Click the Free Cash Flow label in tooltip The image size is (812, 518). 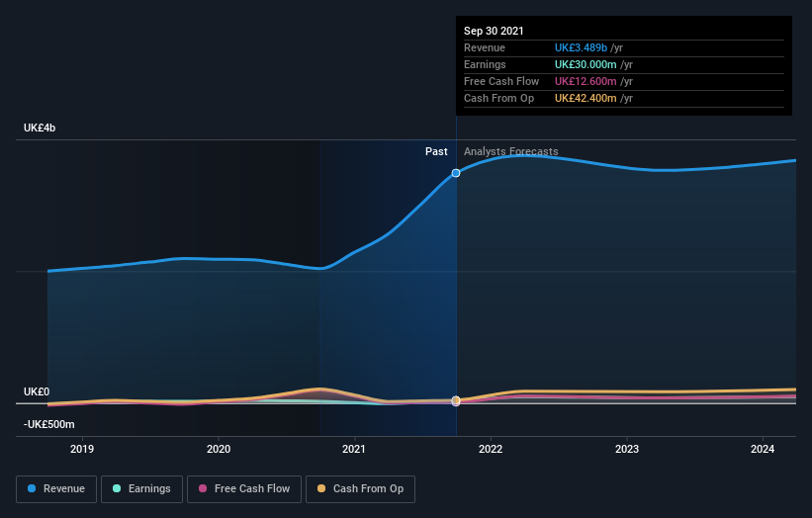click(x=501, y=81)
